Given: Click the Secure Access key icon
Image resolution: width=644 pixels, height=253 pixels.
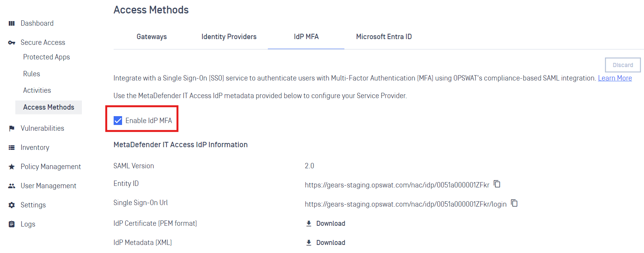Looking at the screenshot, I should point(11,43).
